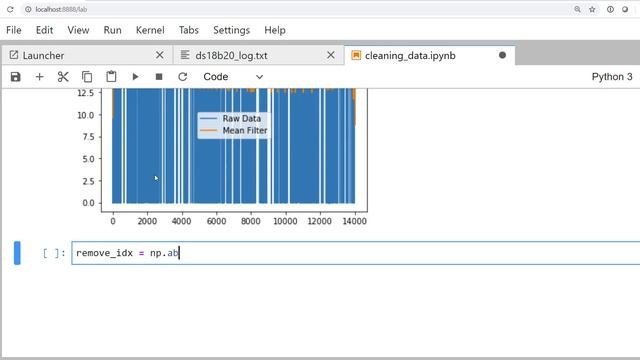Click the browser zoom magnifier icon
This screenshot has width=640, height=360.
(577, 9)
